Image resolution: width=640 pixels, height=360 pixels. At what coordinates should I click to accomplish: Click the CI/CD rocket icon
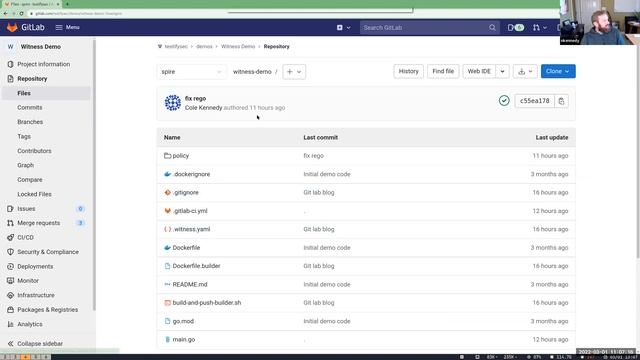pyautogui.click(x=10, y=238)
